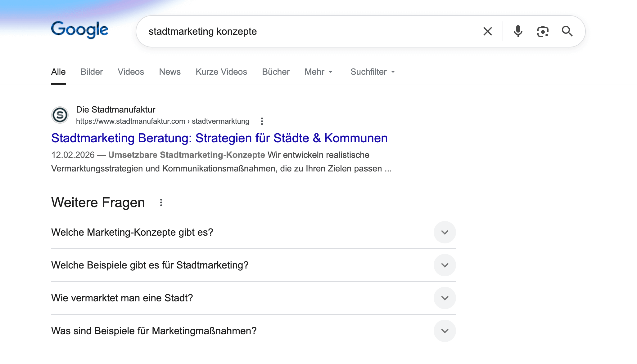The height and width of the screenshot is (364, 637).
Task: Open three-dot menu beside Weitere Fragen
Action: (161, 202)
